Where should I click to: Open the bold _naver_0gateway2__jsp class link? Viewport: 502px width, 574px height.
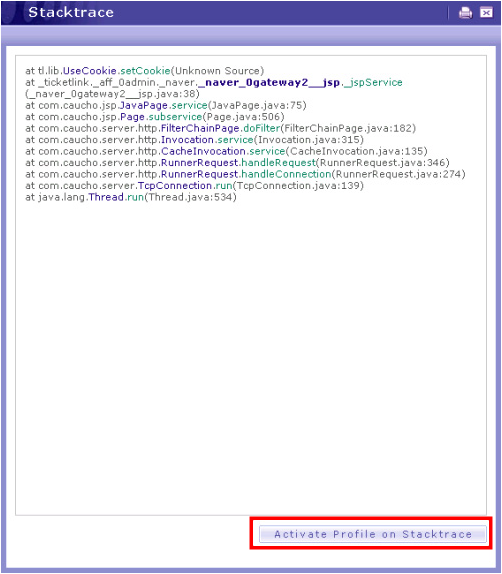(x=269, y=82)
